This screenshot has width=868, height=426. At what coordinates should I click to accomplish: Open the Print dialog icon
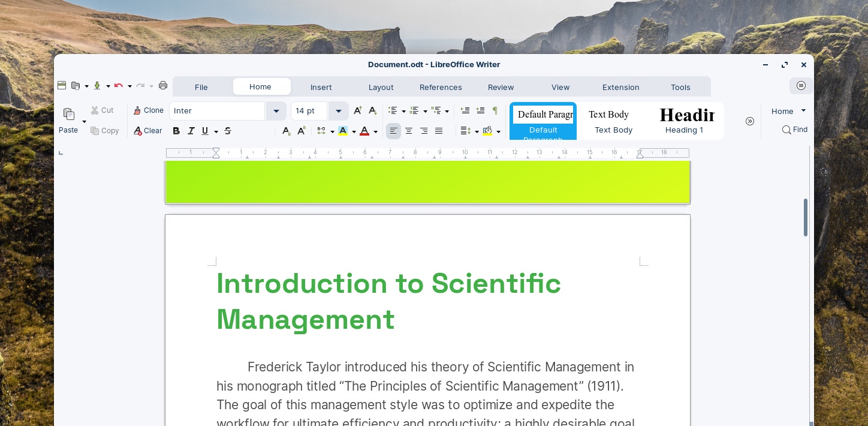click(163, 85)
